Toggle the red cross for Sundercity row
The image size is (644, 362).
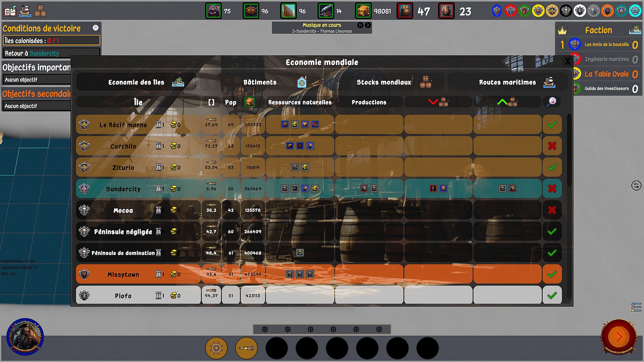(x=552, y=189)
